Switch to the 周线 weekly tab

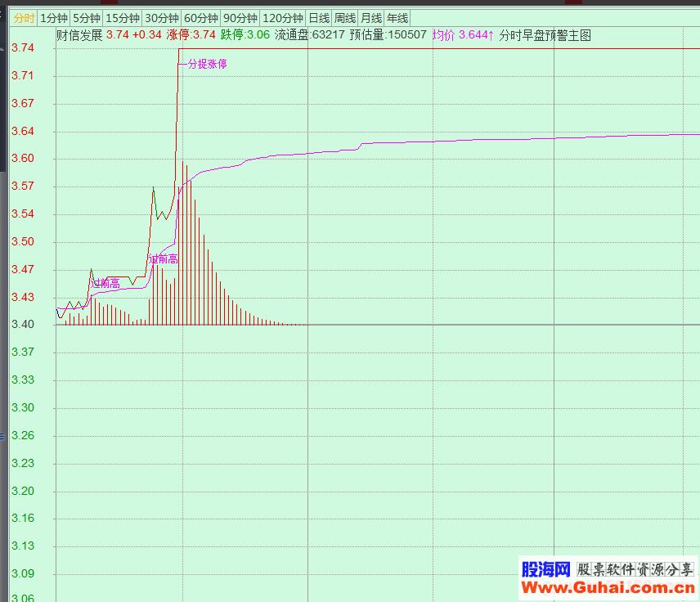(x=345, y=18)
